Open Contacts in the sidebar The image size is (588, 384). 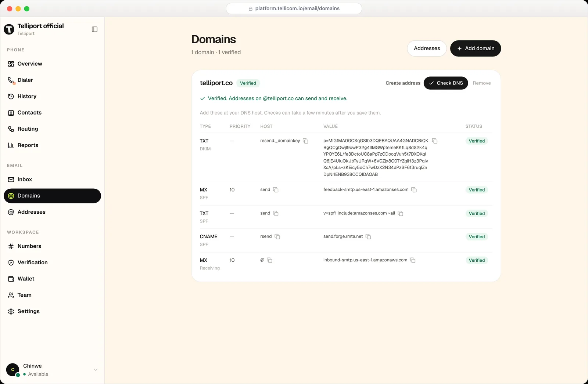(52, 113)
